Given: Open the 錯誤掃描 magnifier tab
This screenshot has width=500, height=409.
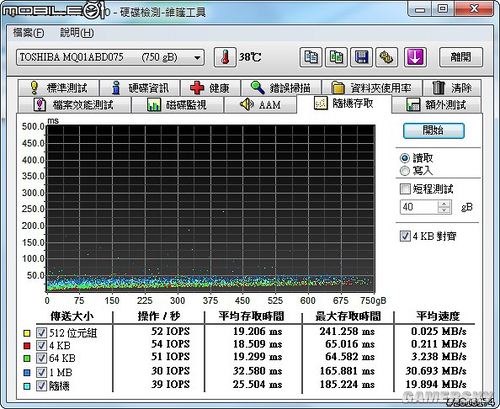Looking at the screenshot, I should coord(281,88).
